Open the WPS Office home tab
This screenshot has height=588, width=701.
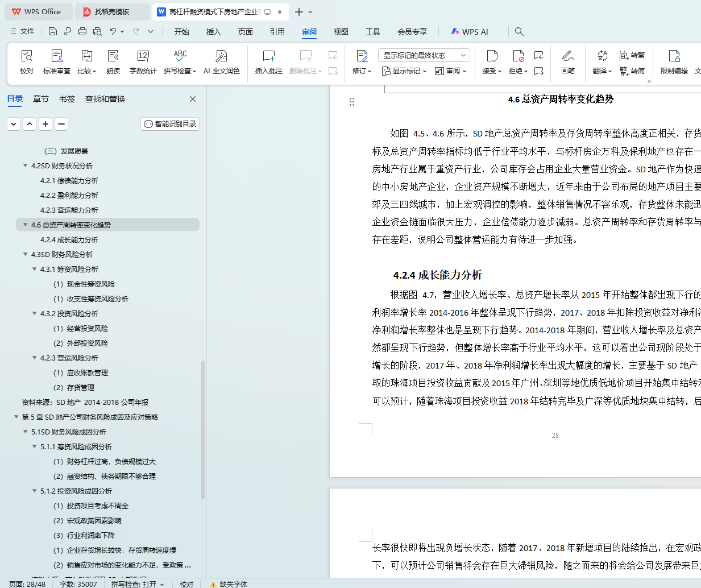38,11
